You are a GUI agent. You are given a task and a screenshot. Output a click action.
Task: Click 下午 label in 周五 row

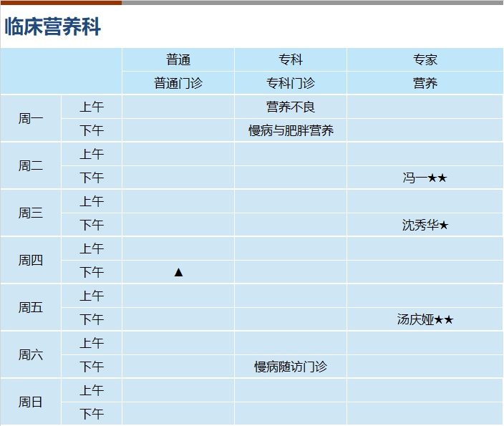click(92, 319)
